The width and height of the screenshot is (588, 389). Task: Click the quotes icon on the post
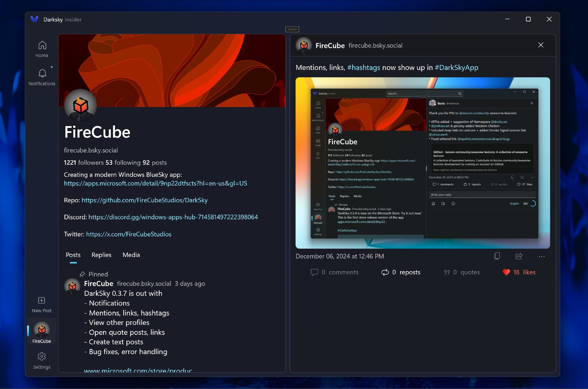(447, 273)
